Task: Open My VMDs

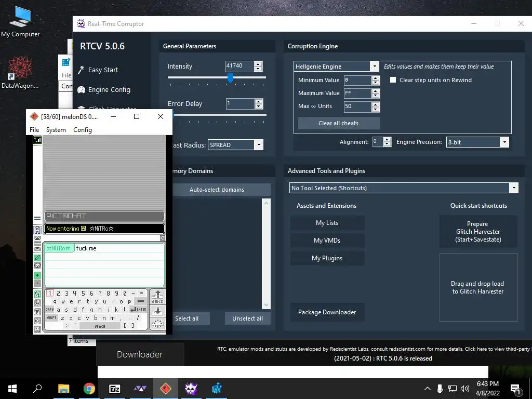Action: point(327,241)
